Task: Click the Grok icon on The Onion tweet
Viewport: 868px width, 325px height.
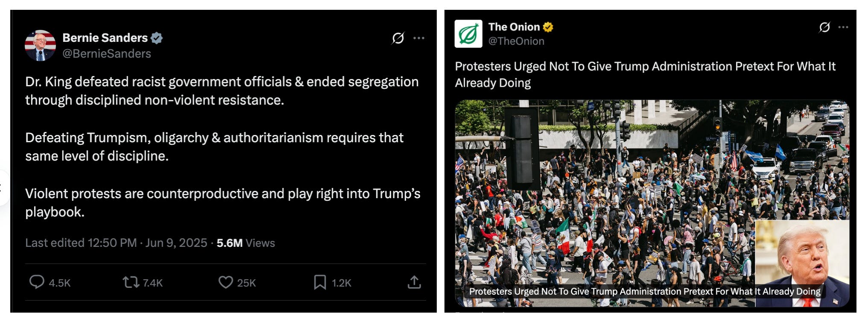Action: (824, 27)
